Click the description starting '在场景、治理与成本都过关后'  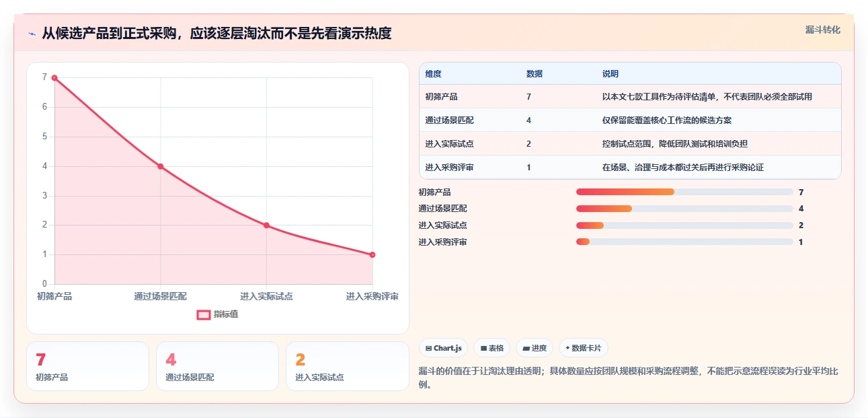pos(683,168)
